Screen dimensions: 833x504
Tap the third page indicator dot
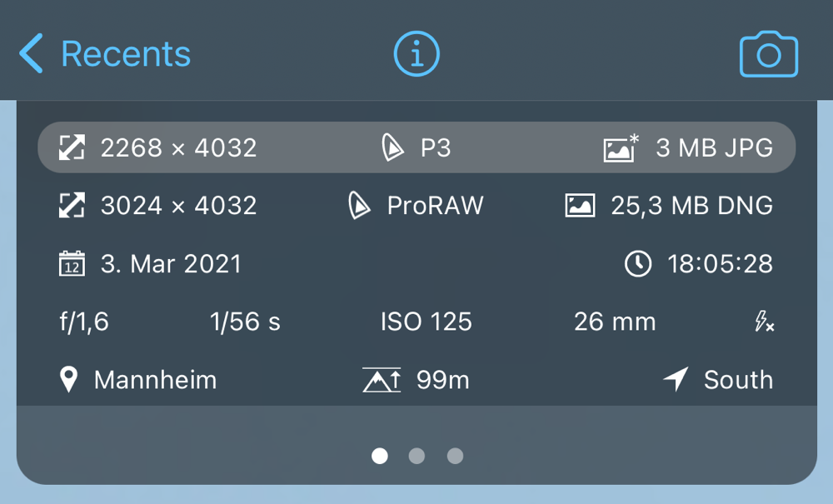454,457
